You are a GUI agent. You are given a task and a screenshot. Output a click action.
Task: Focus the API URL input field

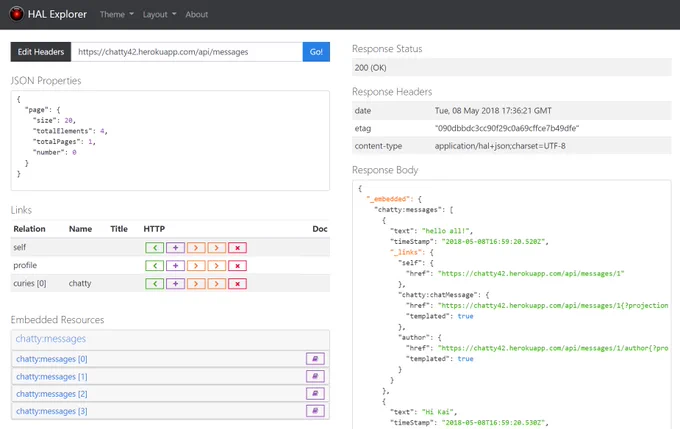(187, 52)
